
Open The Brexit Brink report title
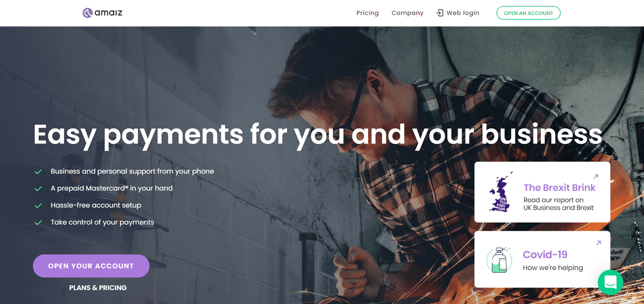(559, 188)
